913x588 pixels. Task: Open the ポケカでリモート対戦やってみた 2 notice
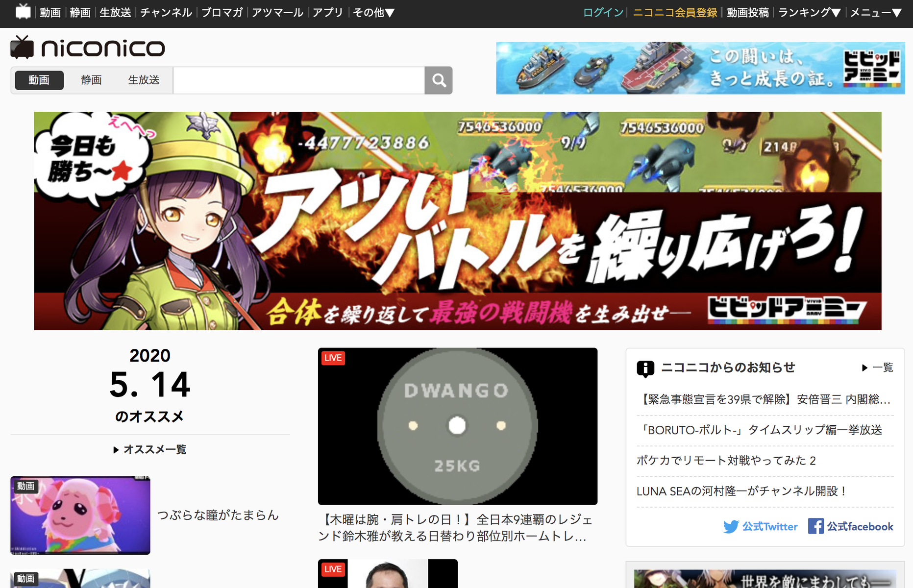coord(726,461)
